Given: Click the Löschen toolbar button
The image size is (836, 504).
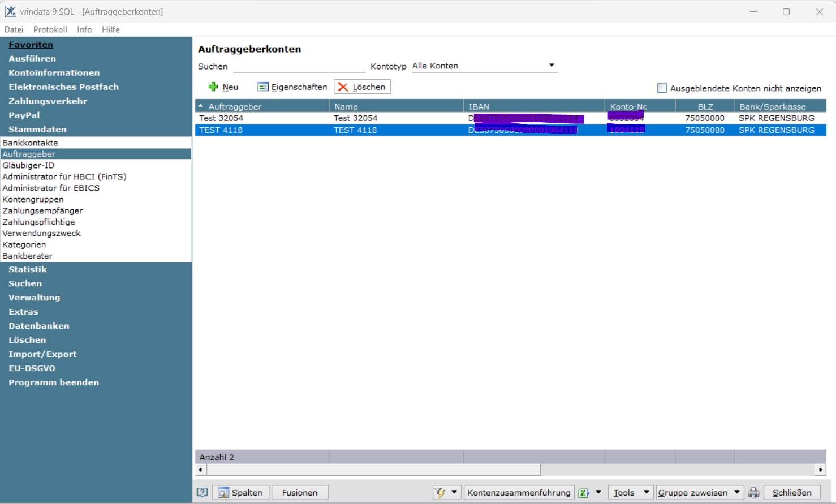Looking at the screenshot, I should [362, 87].
